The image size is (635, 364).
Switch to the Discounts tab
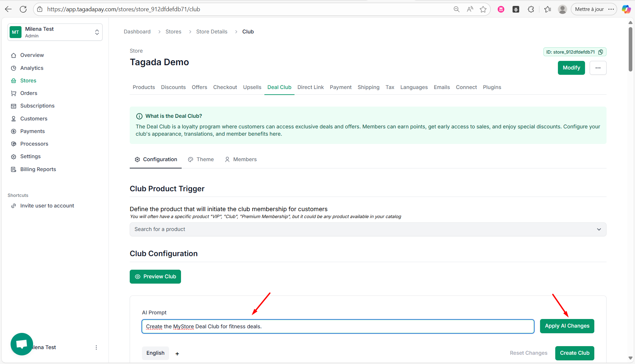click(x=173, y=87)
